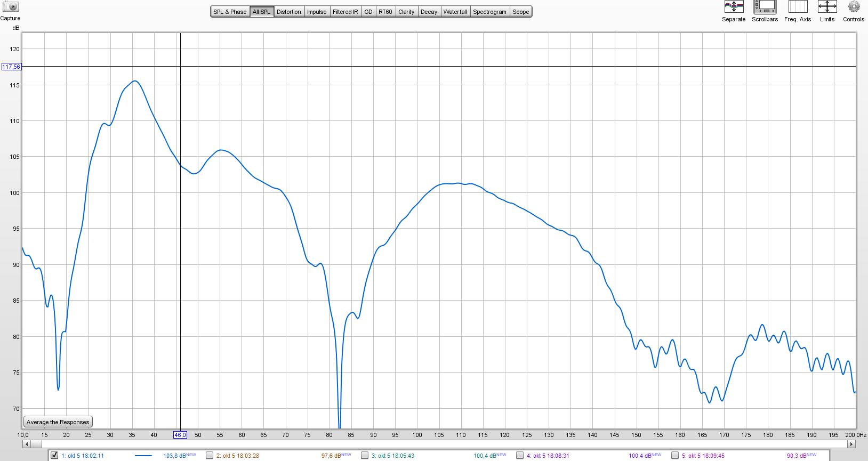Click the 90,3 dB value label
868x461 pixels.
(797, 456)
